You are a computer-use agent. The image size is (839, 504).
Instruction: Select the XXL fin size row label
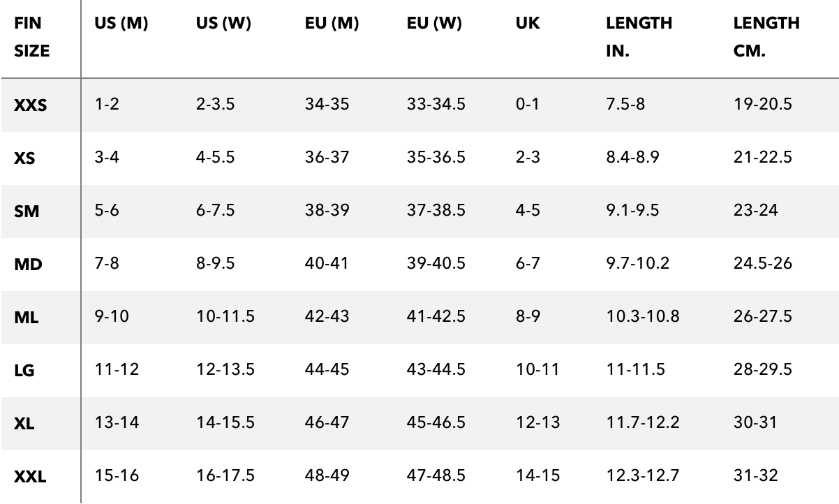pyautogui.click(x=30, y=477)
